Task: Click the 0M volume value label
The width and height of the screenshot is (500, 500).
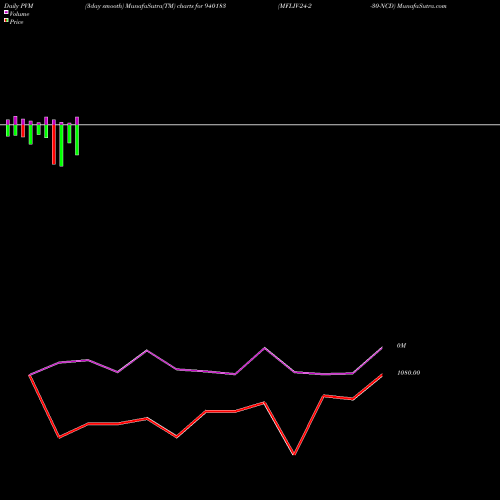Action: (401, 346)
